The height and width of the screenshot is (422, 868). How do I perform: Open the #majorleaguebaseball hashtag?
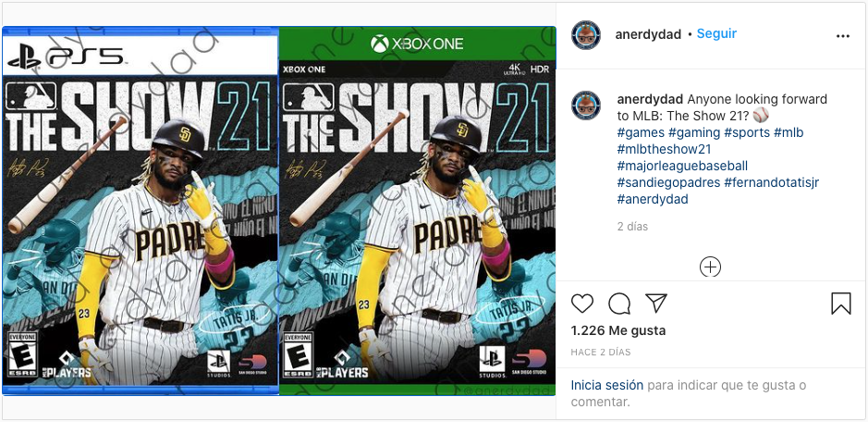pos(682,167)
